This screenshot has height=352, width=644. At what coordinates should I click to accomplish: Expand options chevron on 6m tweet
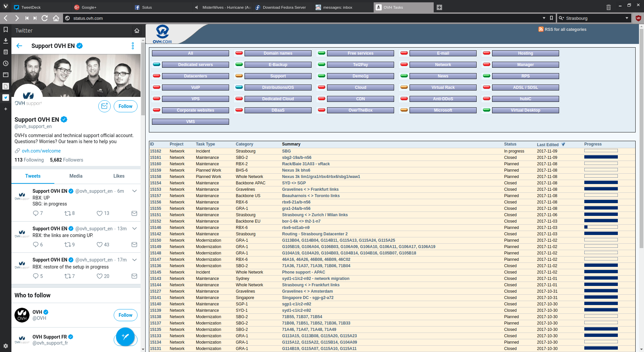[x=135, y=191]
